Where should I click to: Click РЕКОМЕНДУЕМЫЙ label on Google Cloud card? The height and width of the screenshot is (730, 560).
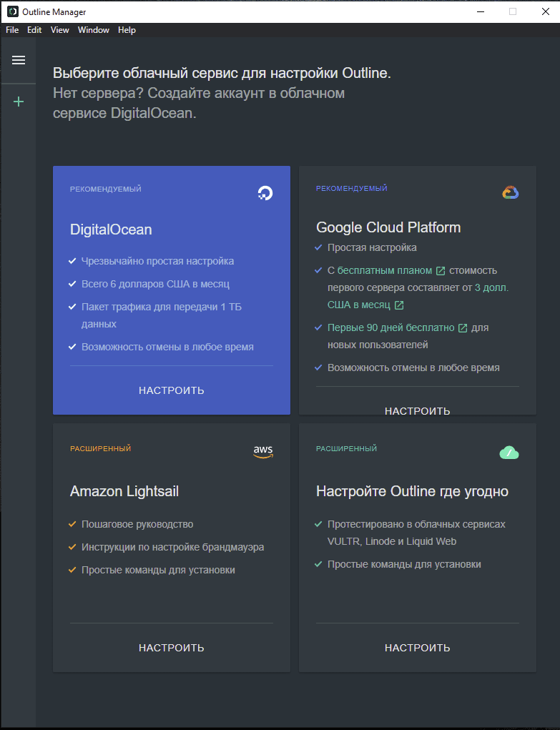[x=352, y=189]
